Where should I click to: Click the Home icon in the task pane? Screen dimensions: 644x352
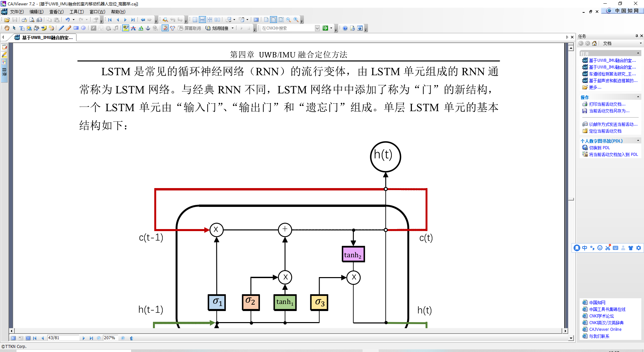coord(594,43)
